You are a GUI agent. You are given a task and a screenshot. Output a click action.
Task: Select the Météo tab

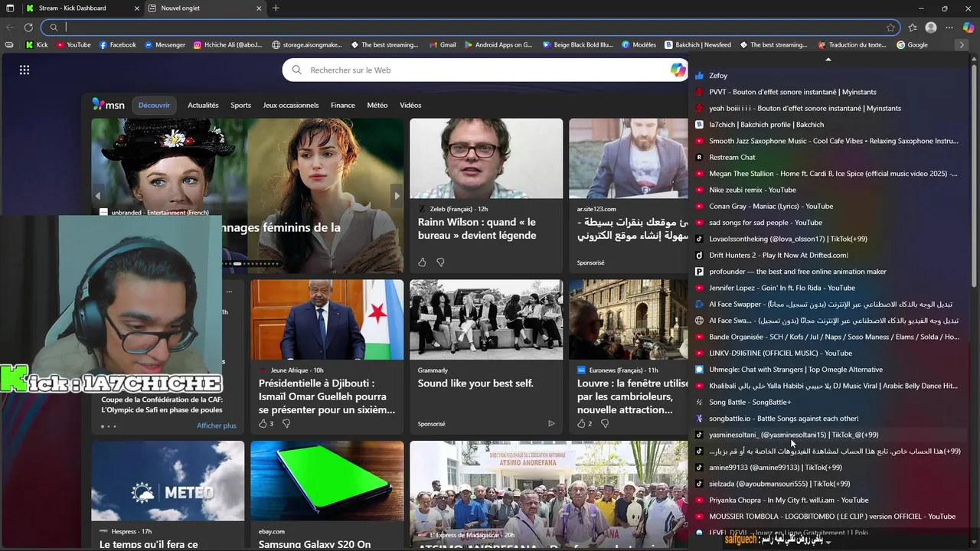tap(377, 105)
